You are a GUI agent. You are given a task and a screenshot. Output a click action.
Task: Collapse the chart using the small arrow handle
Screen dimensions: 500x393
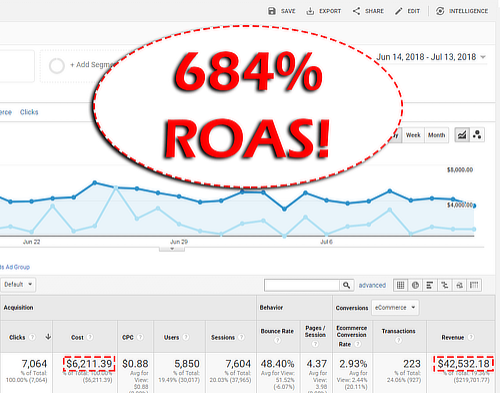[172, 249]
